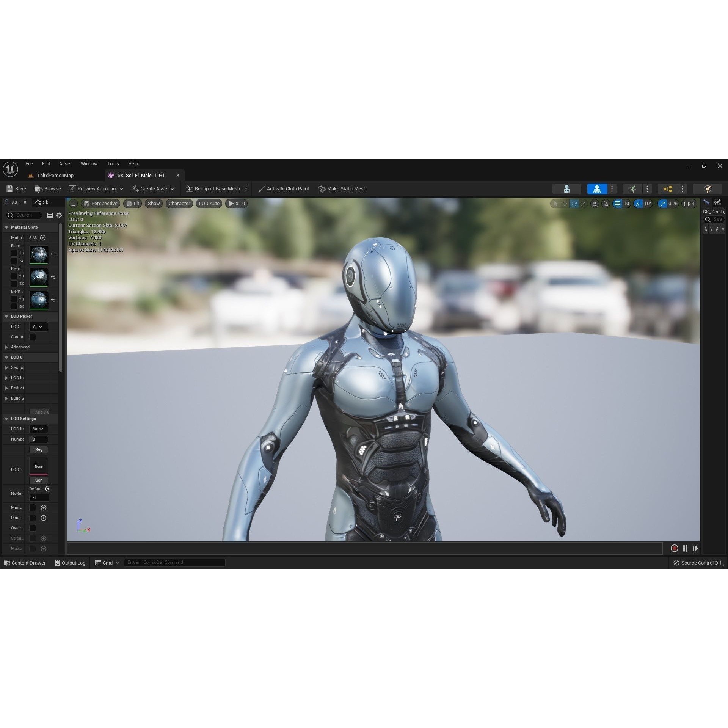728x728 pixels.
Task: Open the LOD Auto dropdown in LOD Picker
Action: click(39, 327)
